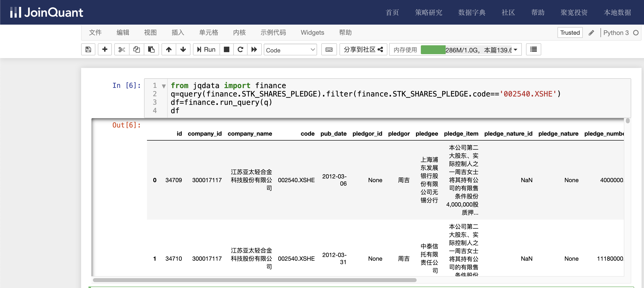The image size is (644, 288).
Task: Insert a new cell with the plus icon
Action: (x=104, y=49)
